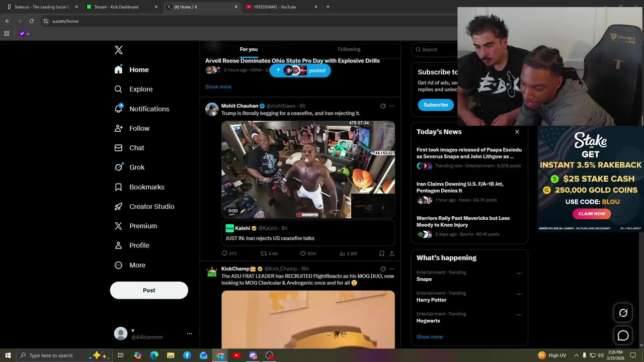644x362 pixels.
Task: Open Iran Claims Downing F/A-18 news item
Action: click(469, 192)
